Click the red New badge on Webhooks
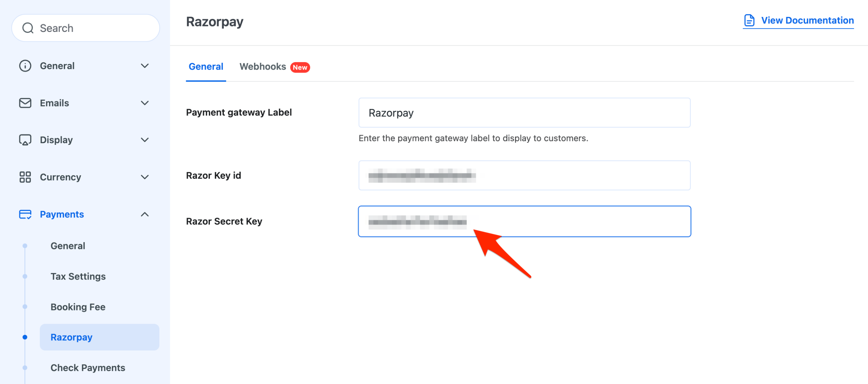The height and width of the screenshot is (384, 868). tap(300, 67)
